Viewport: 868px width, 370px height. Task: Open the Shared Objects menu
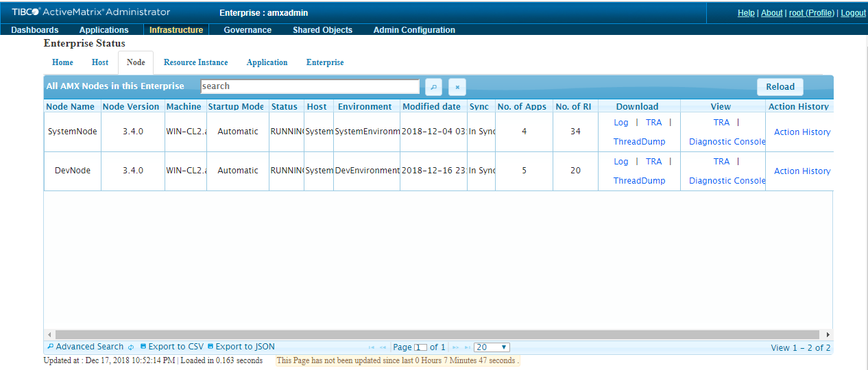pyautogui.click(x=322, y=29)
